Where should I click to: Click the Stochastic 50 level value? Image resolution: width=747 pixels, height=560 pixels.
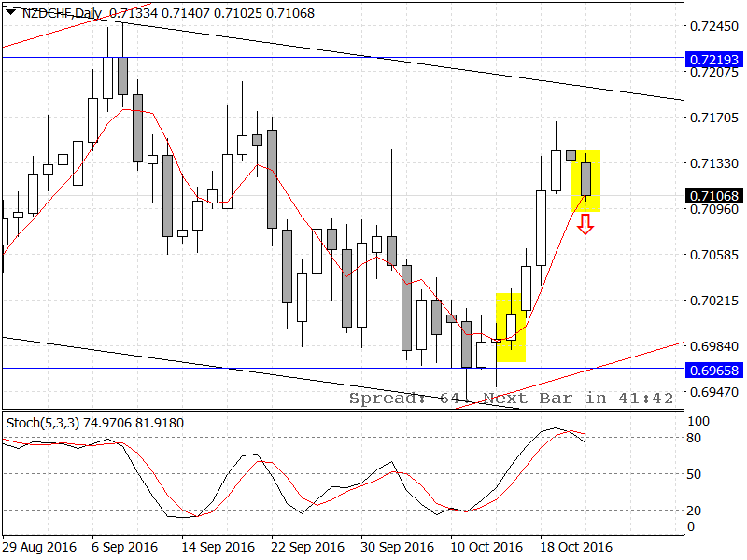point(694,474)
